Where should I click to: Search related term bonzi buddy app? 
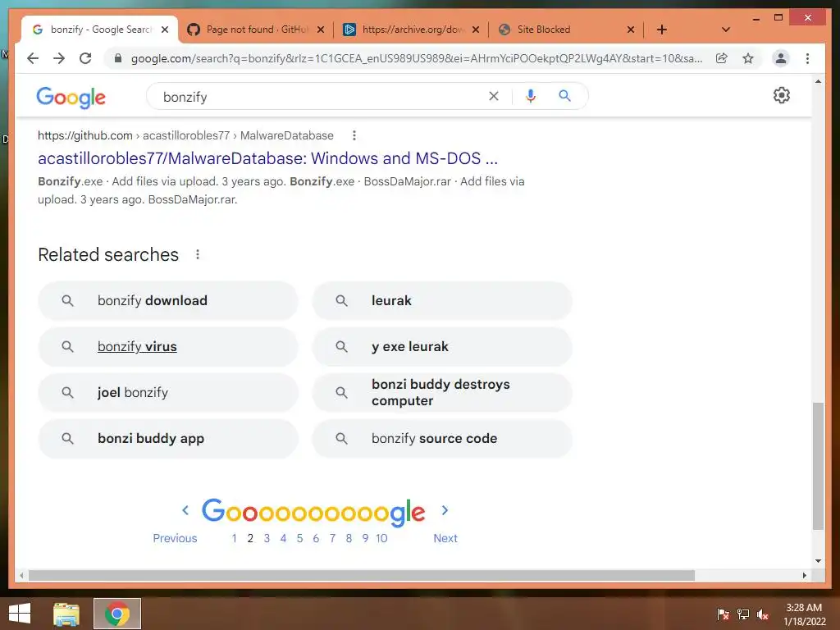pyautogui.click(x=167, y=438)
